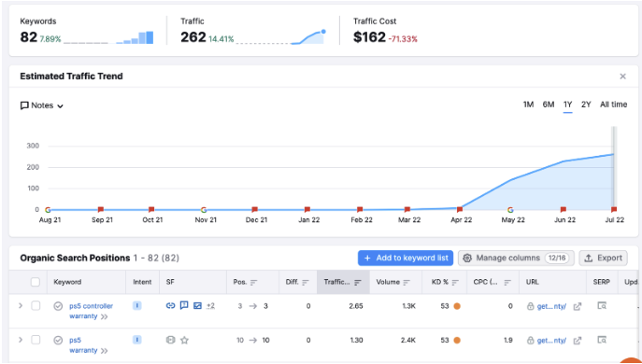642x364 pixels.
Task: Click the red flag note at Jun 22
Action: pyautogui.click(x=564, y=210)
